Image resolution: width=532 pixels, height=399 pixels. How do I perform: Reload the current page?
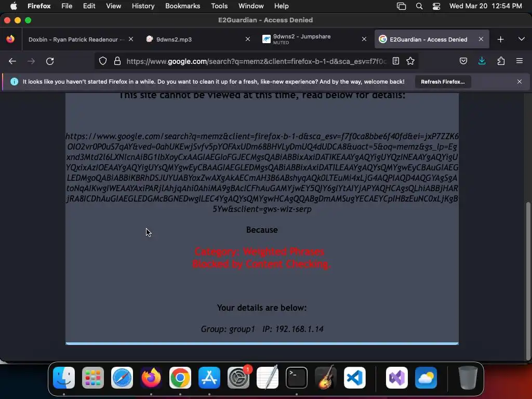point(50,61)
